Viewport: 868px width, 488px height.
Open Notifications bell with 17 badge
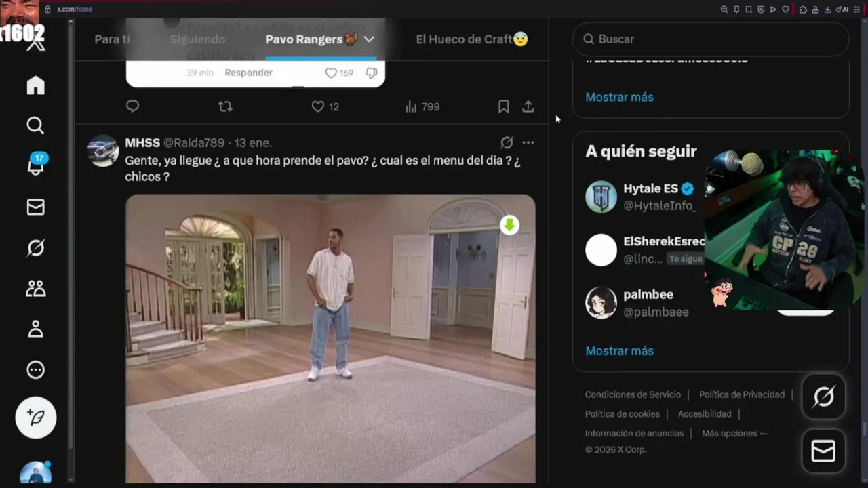point(35,165)
